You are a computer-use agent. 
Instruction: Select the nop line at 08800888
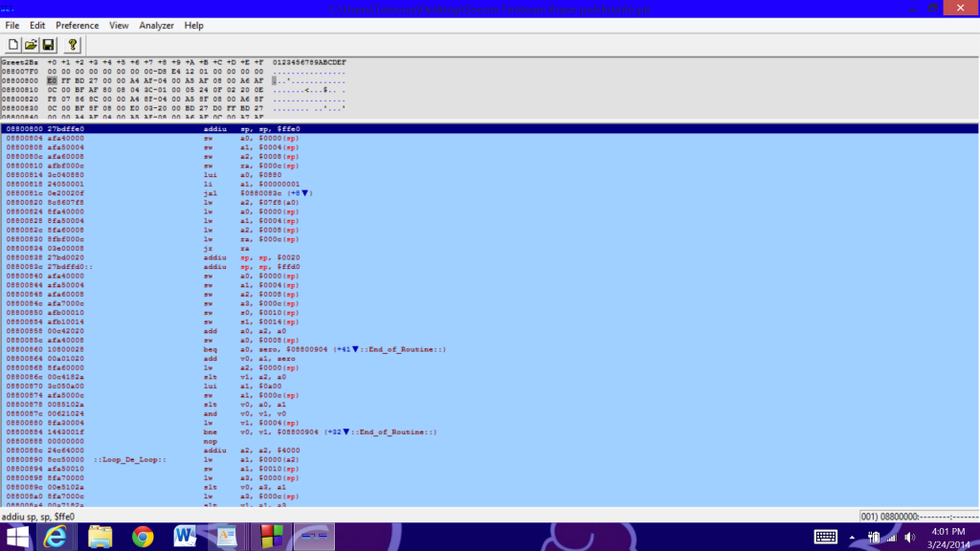click(x=489, y=441)
